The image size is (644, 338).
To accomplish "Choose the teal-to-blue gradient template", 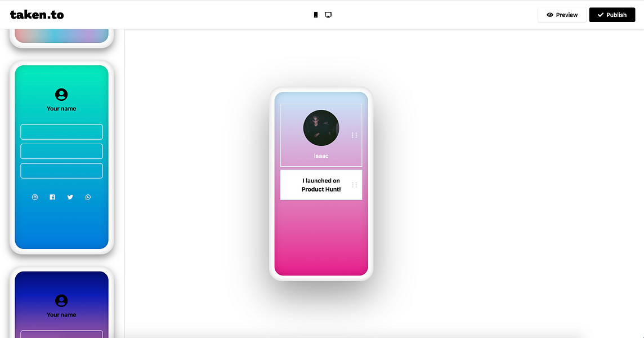I will pos(61,157).
